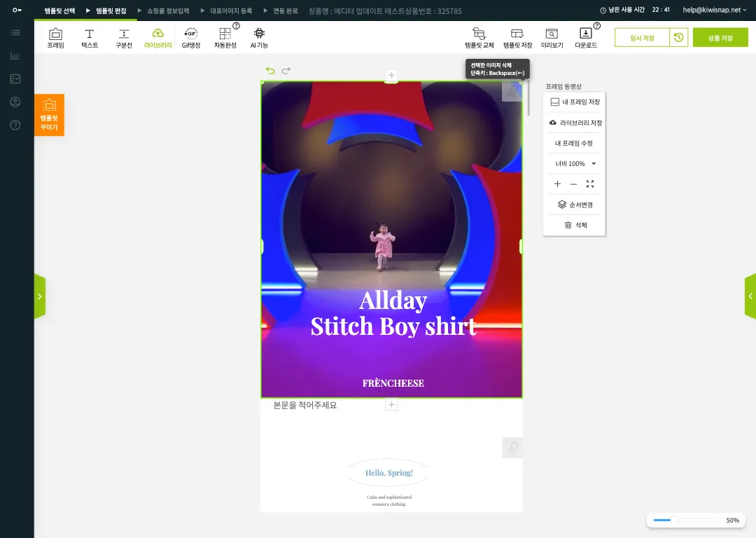Select the Hello, Spring! text
This screenshot has width=756, height=538.
point(389,473)
